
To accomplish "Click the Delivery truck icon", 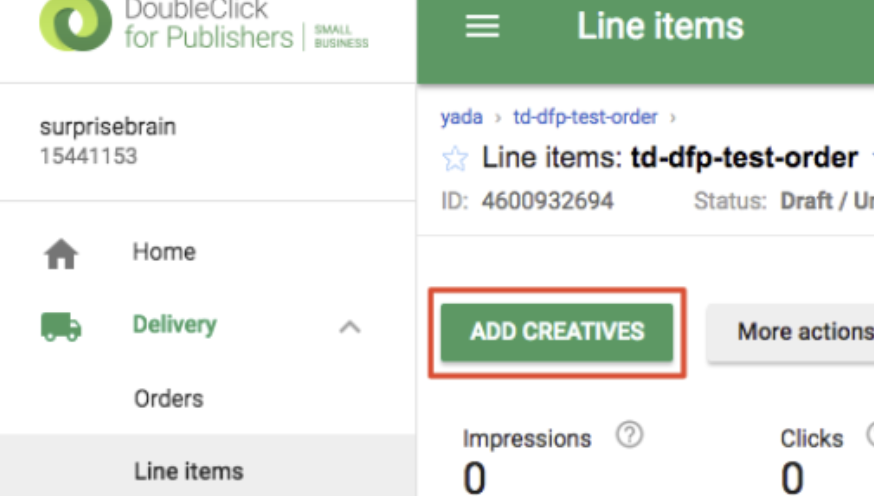I will (61, 326).
